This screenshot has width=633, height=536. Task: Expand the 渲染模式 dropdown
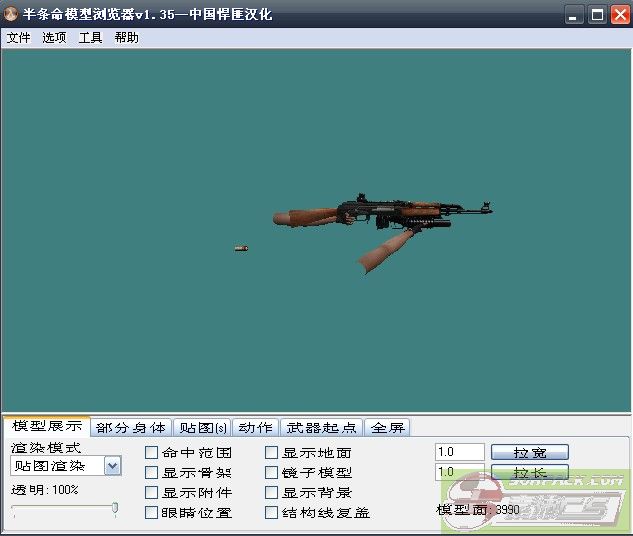click(x=112, y=466)
